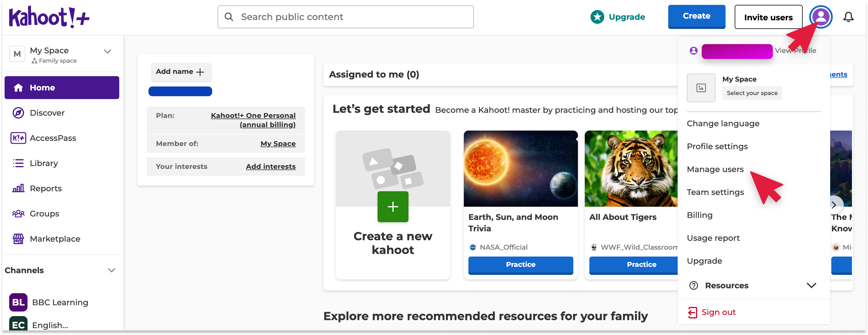The height and width of the screenshot is (335, 868).
Task: Click the Resources question mark icon
Action: (x=693, y=285)
